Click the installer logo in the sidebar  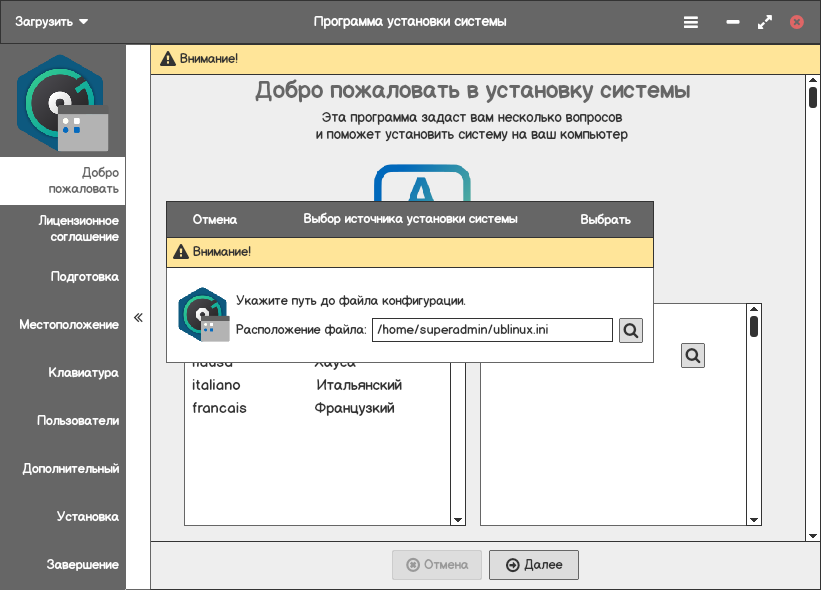pos(63,103)
